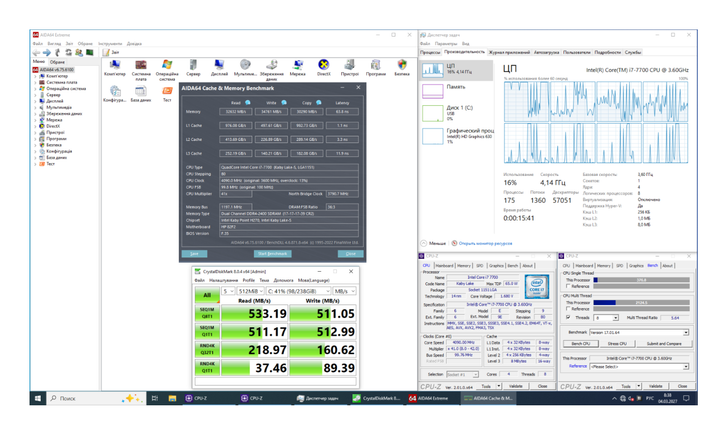The height and width of the screenshot is (432, 720).
Task: Click the Intel Core i7 logo in CPU-Z
Action: click(537, 286)
